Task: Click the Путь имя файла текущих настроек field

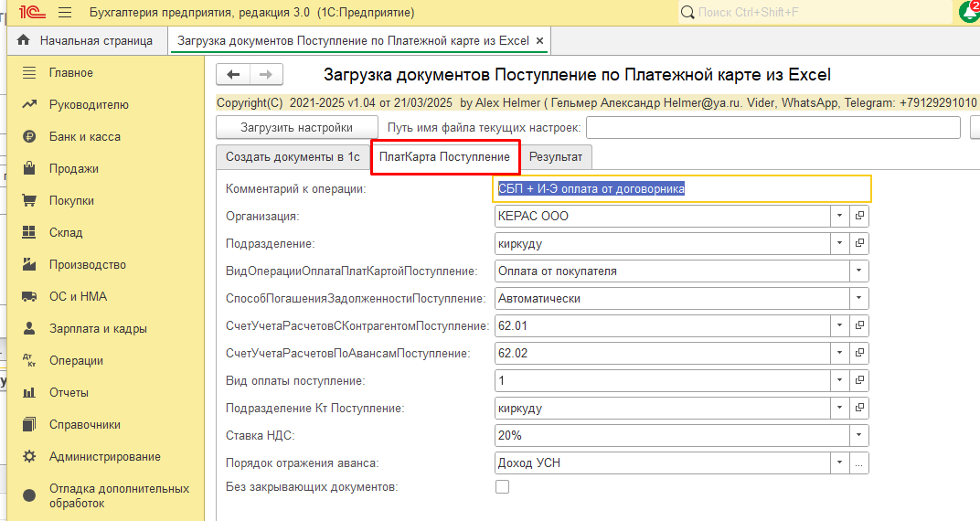Action: (x=773, y=127)
